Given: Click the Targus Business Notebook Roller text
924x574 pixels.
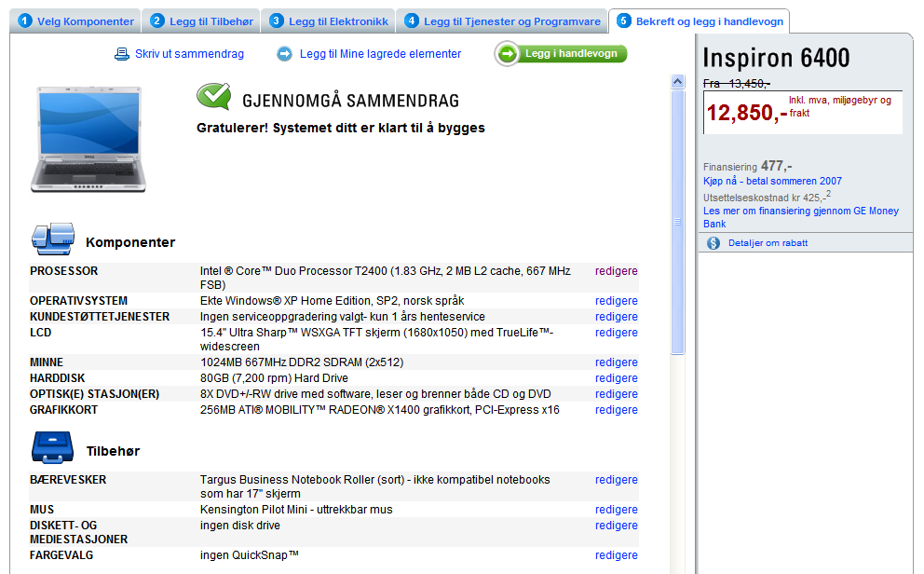Looking at the screenshot, I should [x=374, y=486].
